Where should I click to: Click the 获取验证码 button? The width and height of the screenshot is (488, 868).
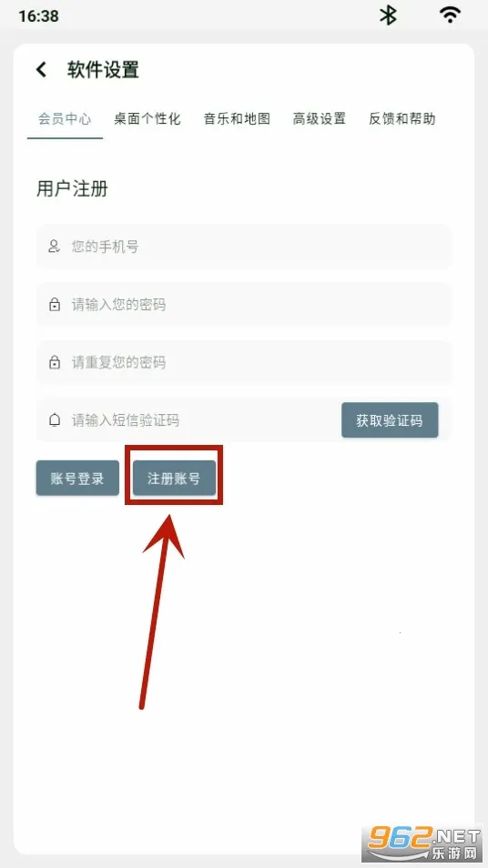[390, 420]
